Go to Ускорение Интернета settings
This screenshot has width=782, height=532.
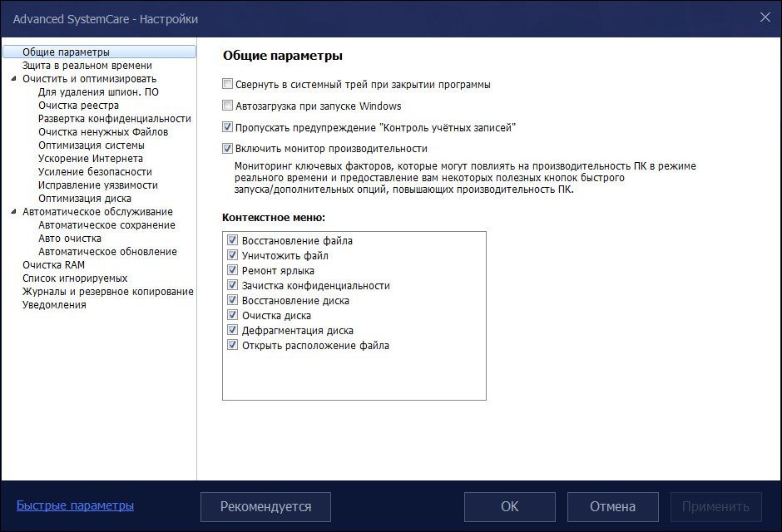pos(90,159)
